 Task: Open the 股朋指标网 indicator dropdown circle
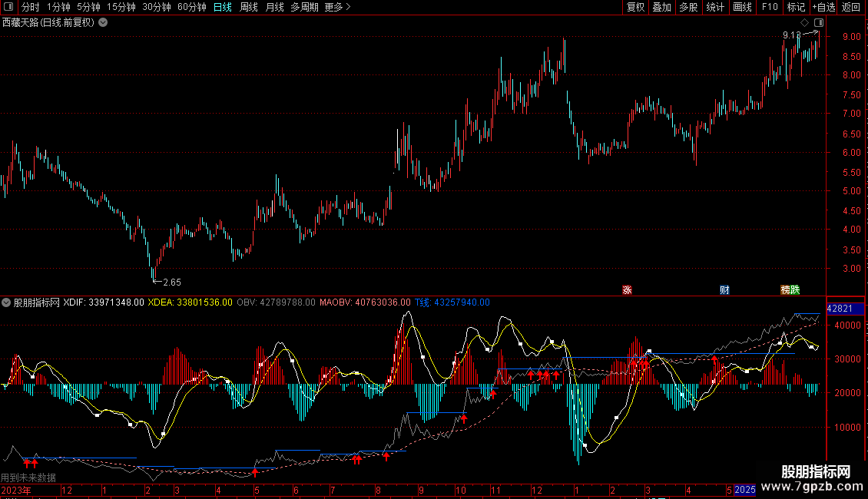tap(6, 302)
